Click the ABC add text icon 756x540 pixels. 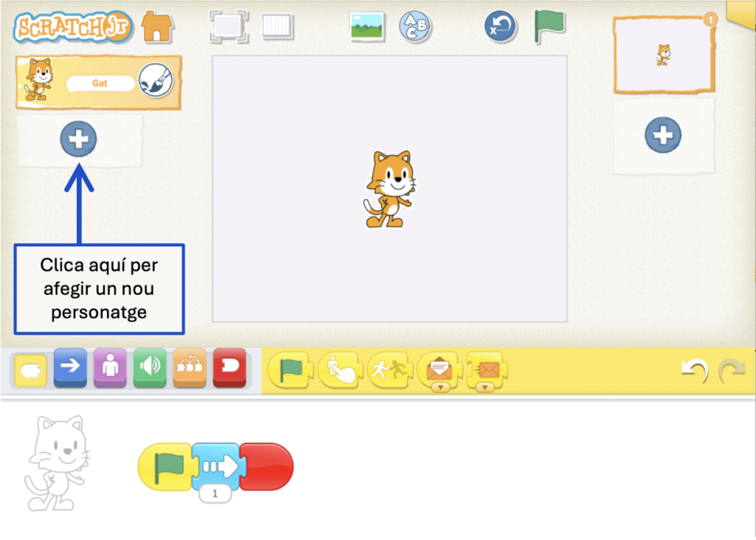click(415, 27)
